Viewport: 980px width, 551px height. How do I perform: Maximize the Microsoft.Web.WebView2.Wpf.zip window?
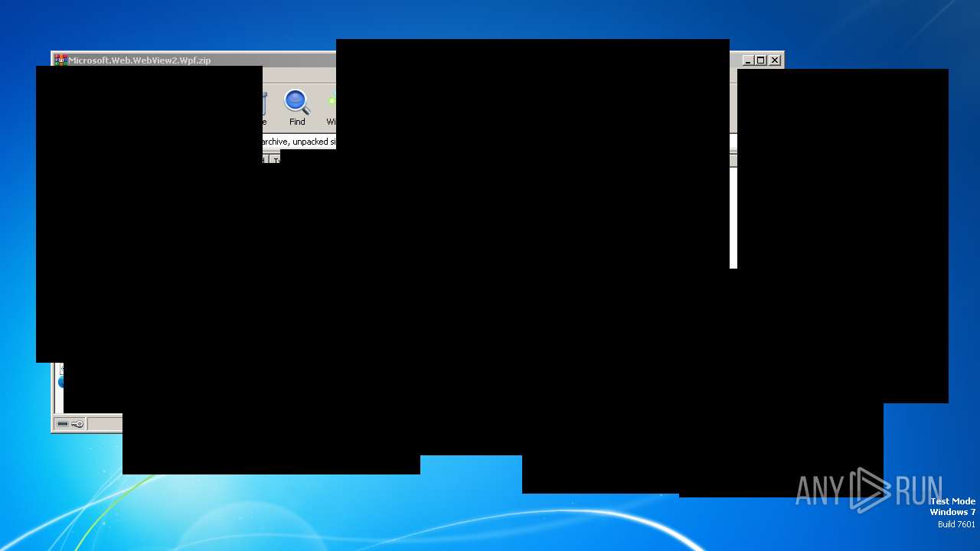point(761,60)
